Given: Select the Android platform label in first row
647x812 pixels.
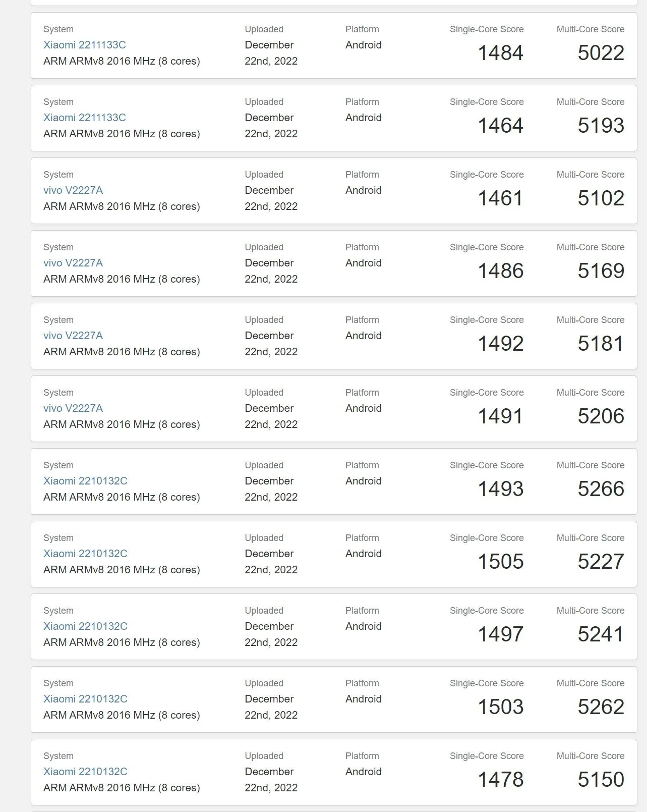Looking at the screenshot, I should tap(364, 45).
